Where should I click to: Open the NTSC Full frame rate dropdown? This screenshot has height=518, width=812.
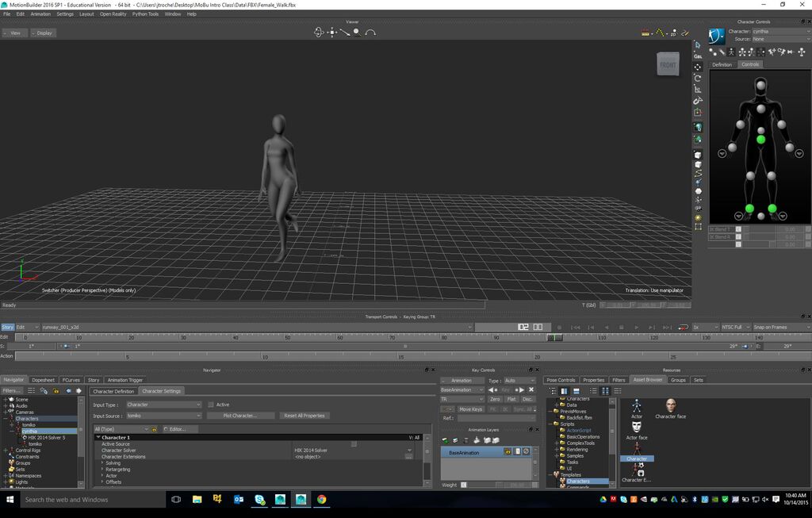click(x=735, y=328)
